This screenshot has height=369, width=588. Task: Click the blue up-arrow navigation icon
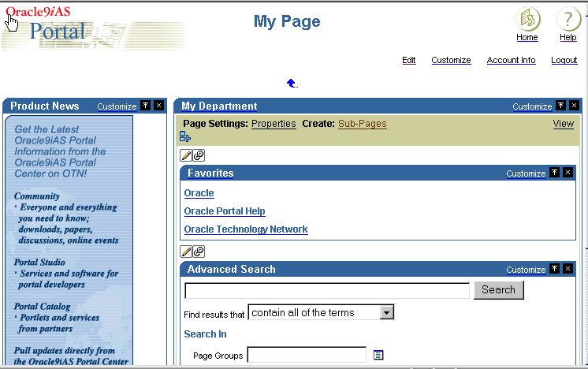(292, 83)
